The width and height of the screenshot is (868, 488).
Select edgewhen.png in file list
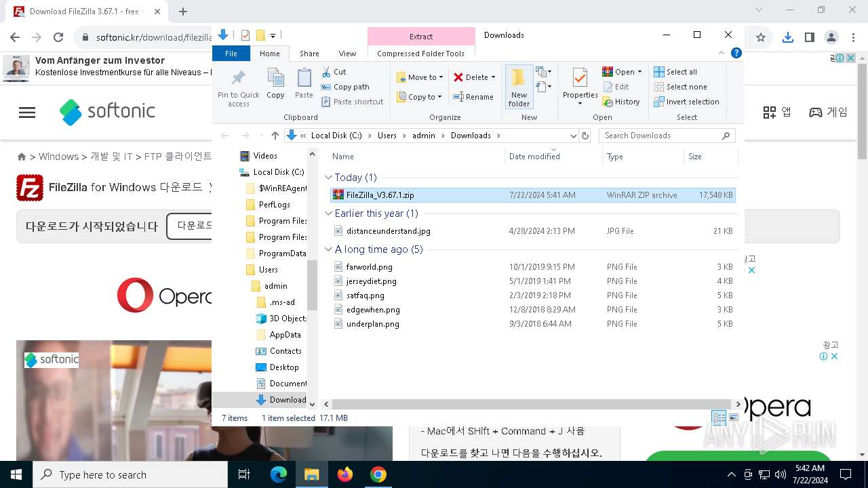(532, 310)
